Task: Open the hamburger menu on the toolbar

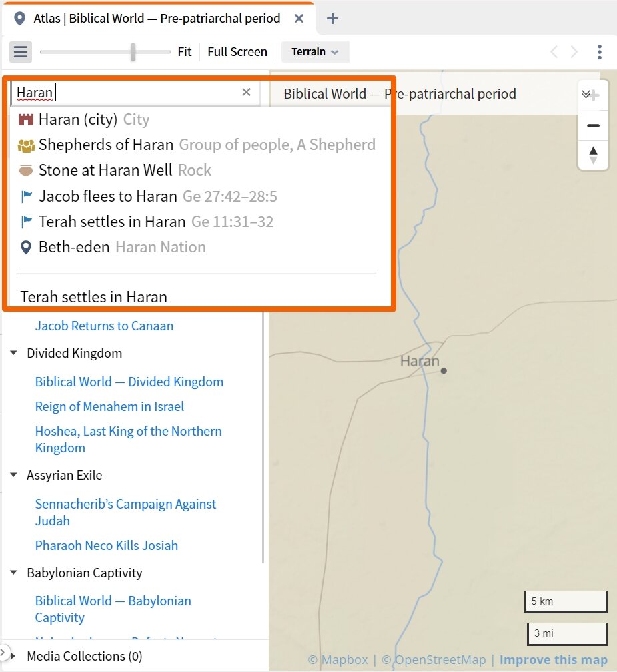Action: point(20,51)
